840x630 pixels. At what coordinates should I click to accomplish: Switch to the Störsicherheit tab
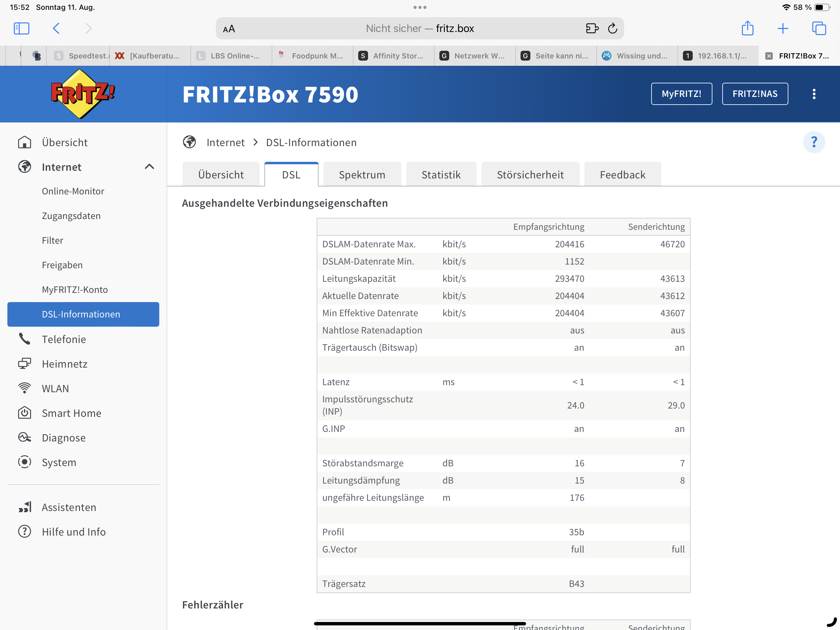coord(530,175)
